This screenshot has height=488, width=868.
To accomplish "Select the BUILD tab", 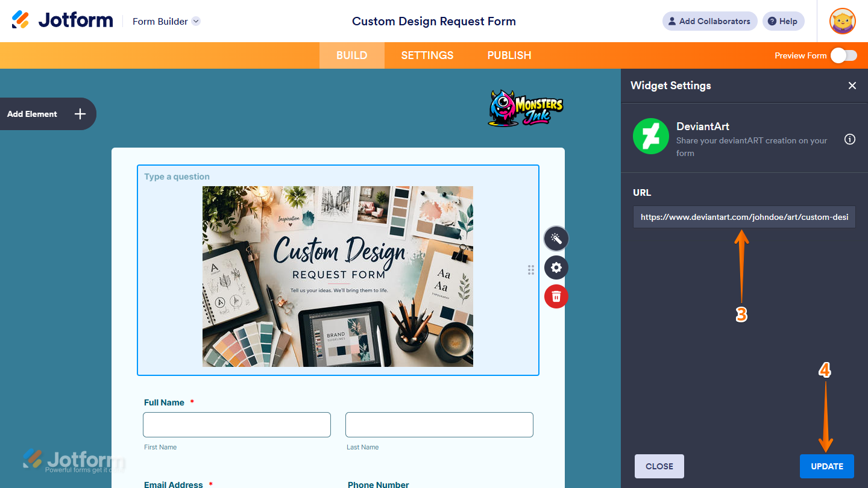I will click(x=351, y=55).
